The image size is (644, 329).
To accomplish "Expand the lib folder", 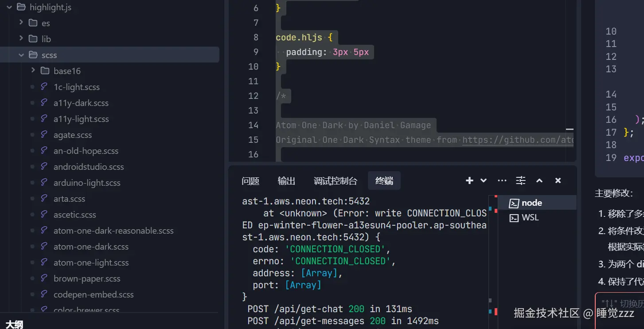I will [x=21, y=39].
